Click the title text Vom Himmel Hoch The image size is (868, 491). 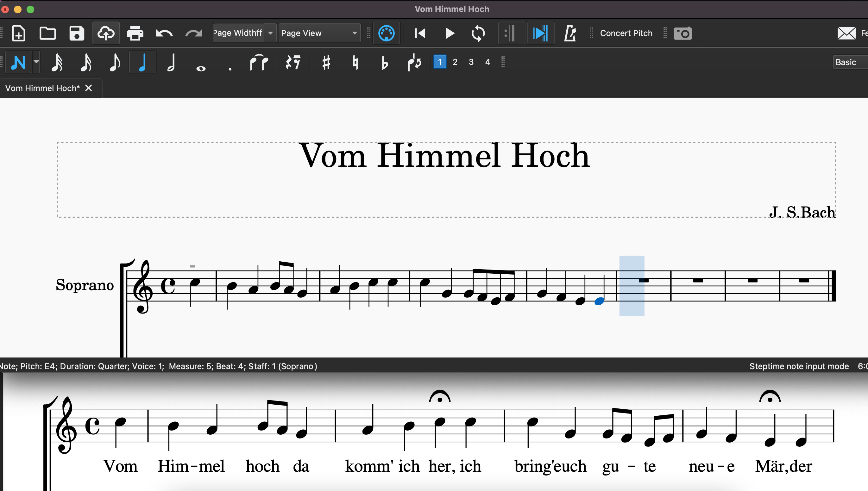pyautogui.click(x=444, y=155)
